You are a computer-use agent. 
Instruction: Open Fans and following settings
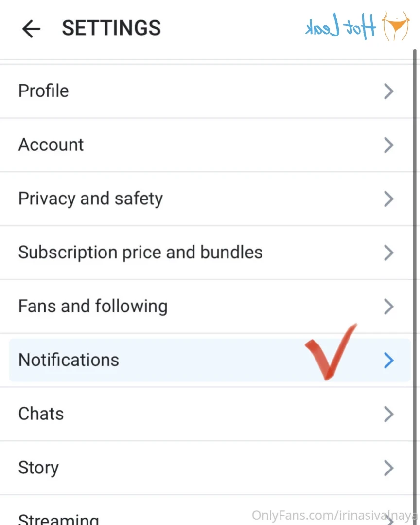click(x=207, y=307)
